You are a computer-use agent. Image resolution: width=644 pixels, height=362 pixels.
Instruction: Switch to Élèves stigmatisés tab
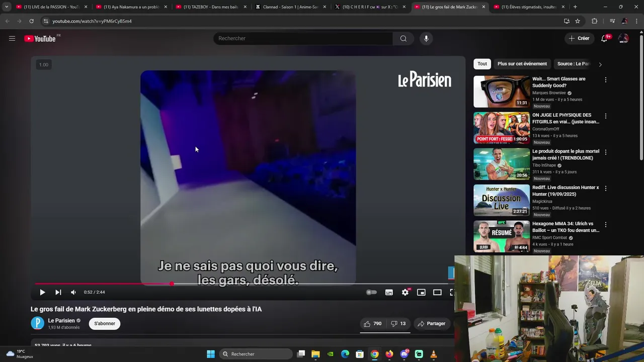click(528, 7)
